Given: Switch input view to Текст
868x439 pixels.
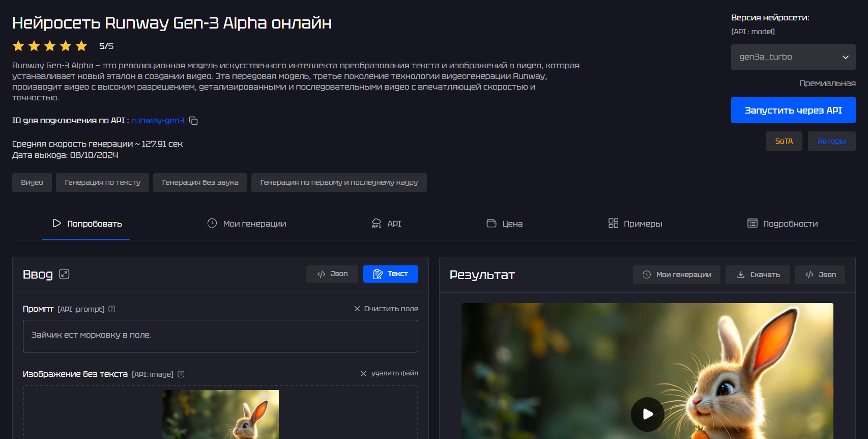Looking at the screenshot, I should (x=390, y=274).
